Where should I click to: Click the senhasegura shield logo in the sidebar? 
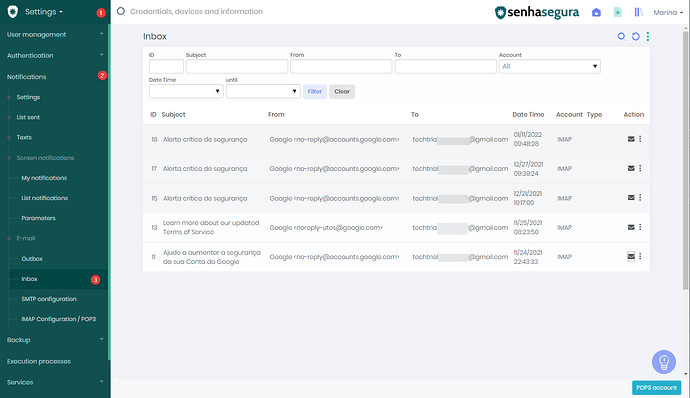click(13, 12)
